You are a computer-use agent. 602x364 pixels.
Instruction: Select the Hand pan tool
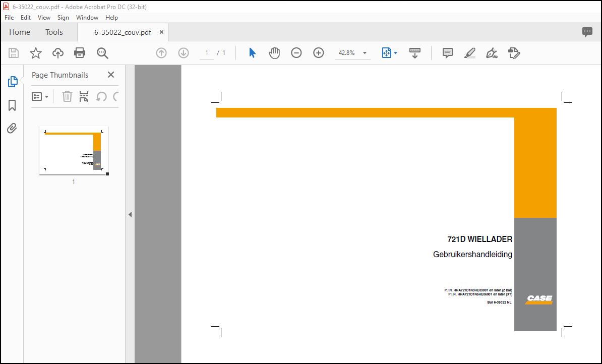(x=274, y=53)
